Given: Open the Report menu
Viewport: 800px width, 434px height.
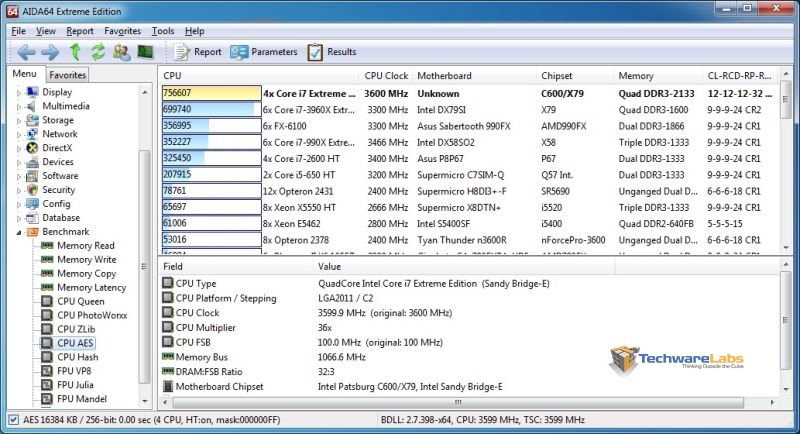Looking at the screenshot, I should pos(80,31).
